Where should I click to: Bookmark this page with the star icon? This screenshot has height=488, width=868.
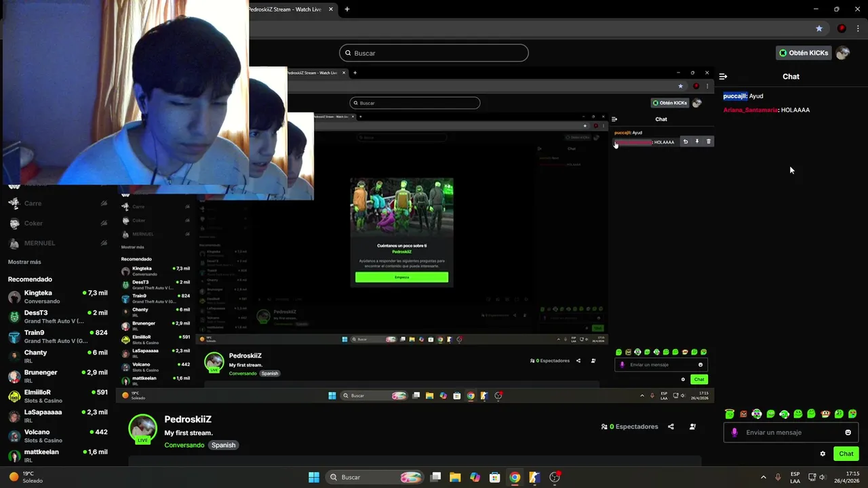tap(819, 28)
